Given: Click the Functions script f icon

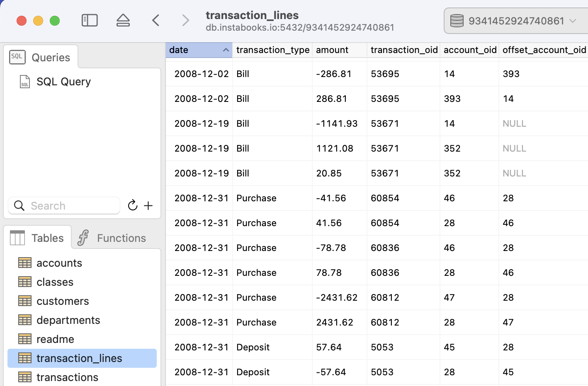Looking at the screenshot, I should (x=83, y=238).
